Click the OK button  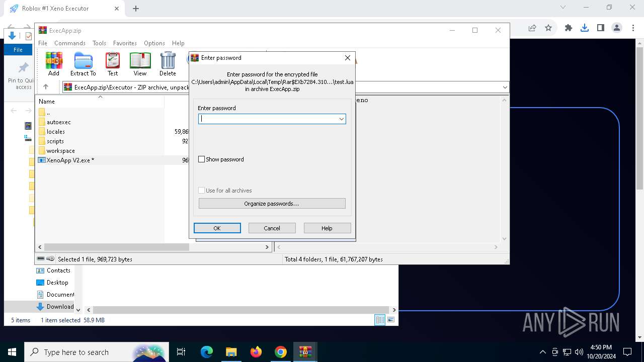tap(217, 228)
